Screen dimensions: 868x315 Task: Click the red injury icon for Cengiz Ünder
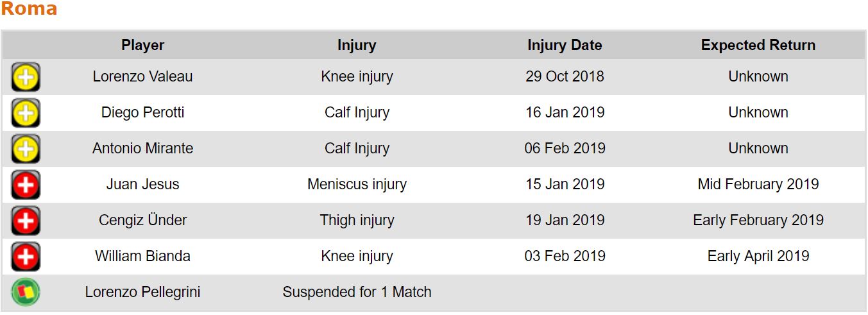pos(26,221)
